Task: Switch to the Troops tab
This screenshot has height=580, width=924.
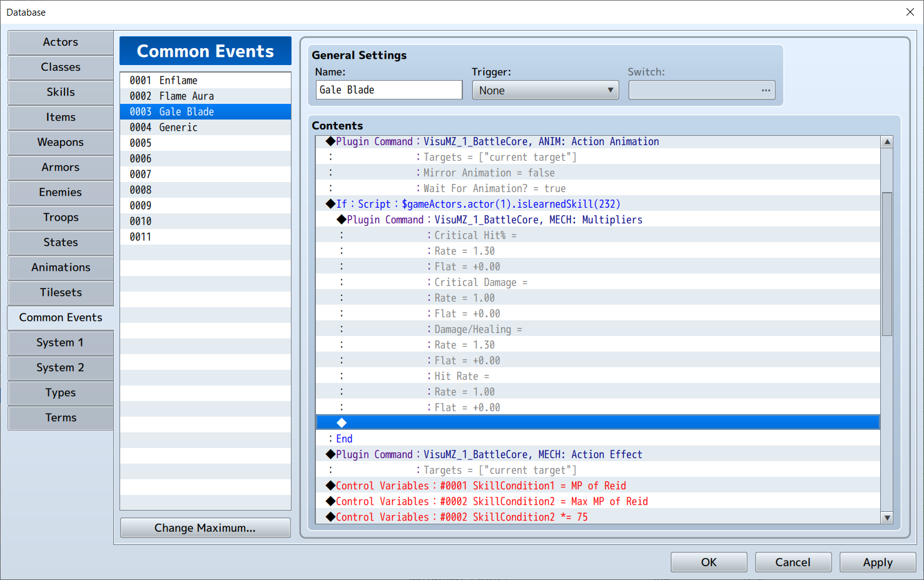Action: point(61,218)
